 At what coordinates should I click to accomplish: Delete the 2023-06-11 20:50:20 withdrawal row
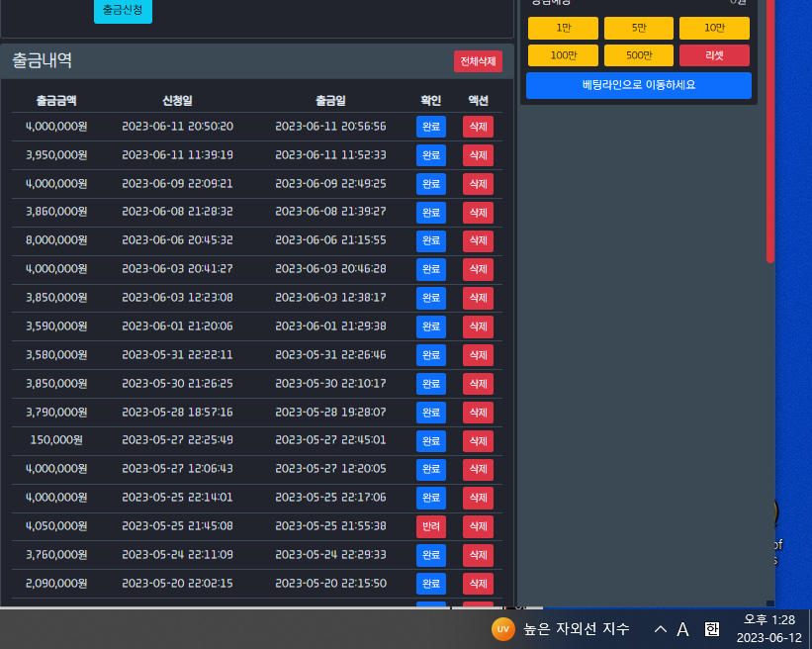[478, 127]
